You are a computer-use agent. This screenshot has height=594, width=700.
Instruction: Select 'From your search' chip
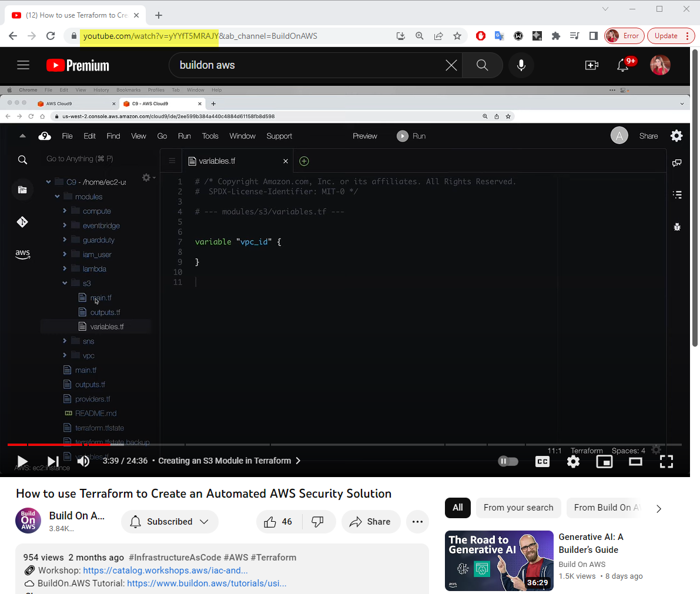tap(518, 508)
